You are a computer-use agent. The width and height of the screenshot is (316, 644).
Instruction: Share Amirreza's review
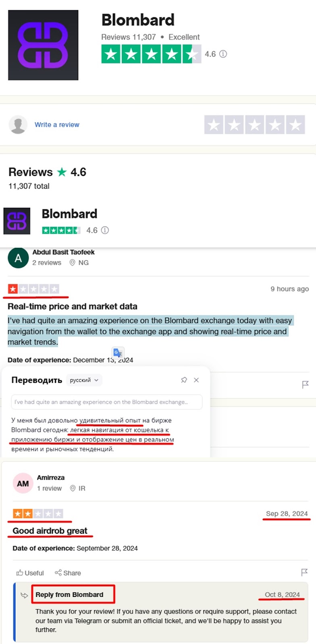68,573
